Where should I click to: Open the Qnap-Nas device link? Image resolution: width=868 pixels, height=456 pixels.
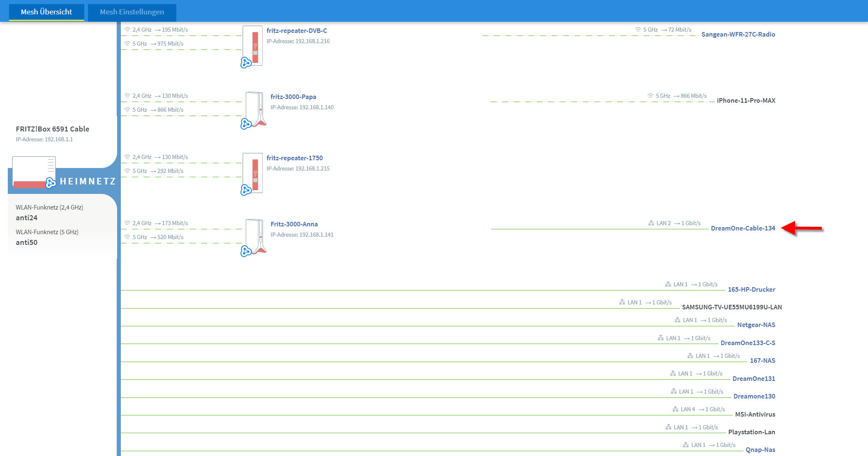click(760, 449)
